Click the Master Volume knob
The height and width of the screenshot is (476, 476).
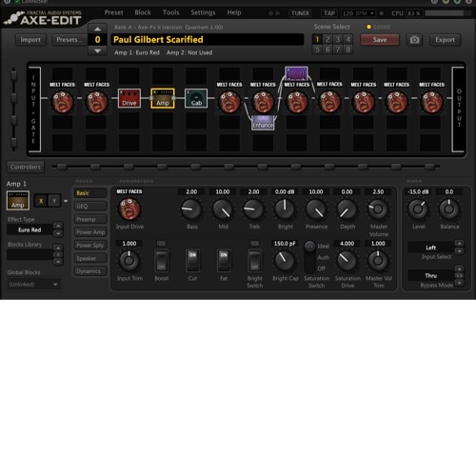point(378,209)
